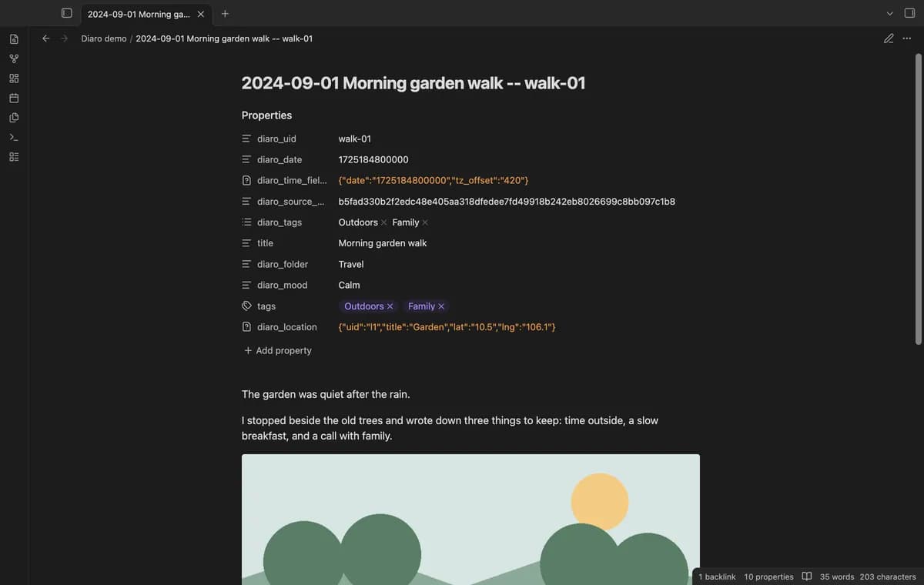
Task: Edit the diaro_folder value Travel
Action: pyautogui.click(x=351, y=264)
